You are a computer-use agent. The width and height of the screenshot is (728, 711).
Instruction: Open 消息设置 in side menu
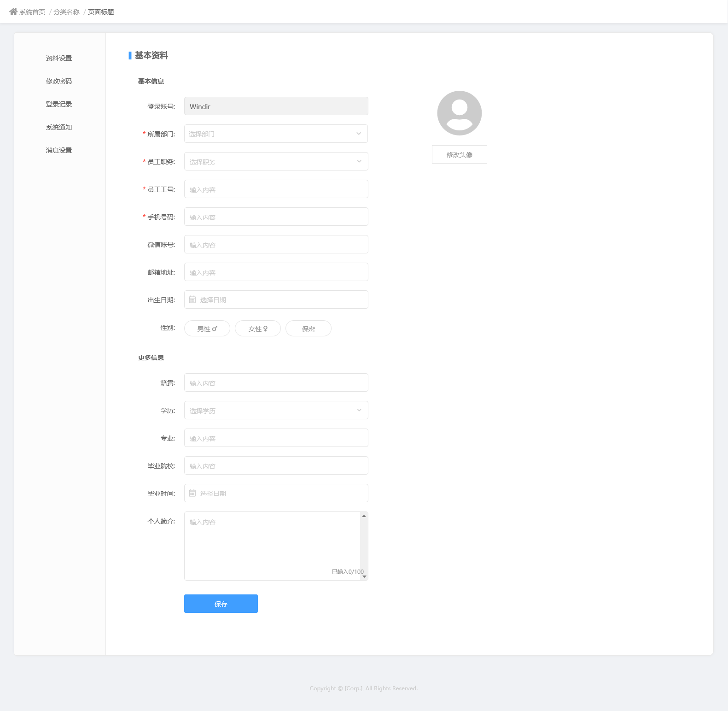(59, 150)
